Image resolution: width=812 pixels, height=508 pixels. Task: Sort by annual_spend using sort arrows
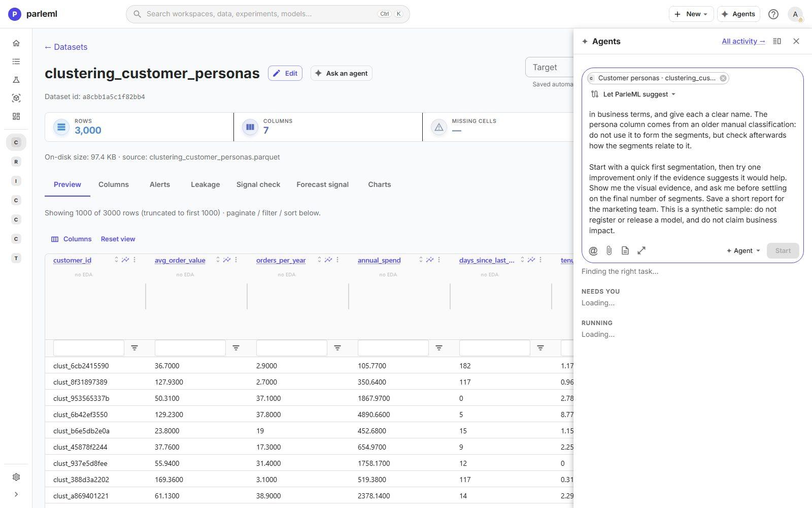tap(421, 260)
